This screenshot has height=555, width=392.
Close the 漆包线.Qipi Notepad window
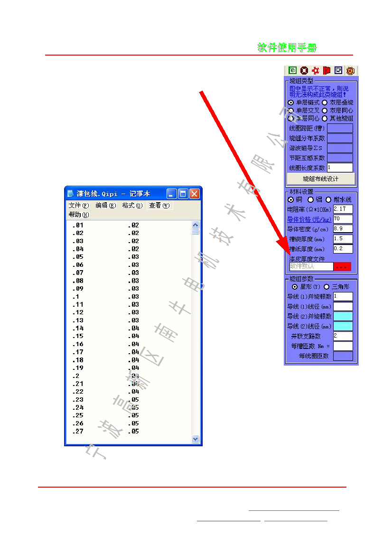[194, 194]
